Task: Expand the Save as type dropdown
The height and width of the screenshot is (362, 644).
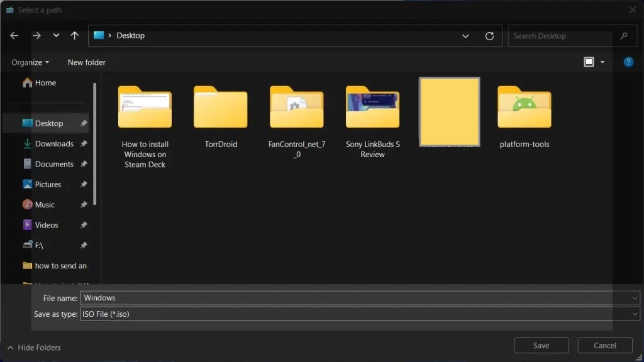Action: click(635, 314)
